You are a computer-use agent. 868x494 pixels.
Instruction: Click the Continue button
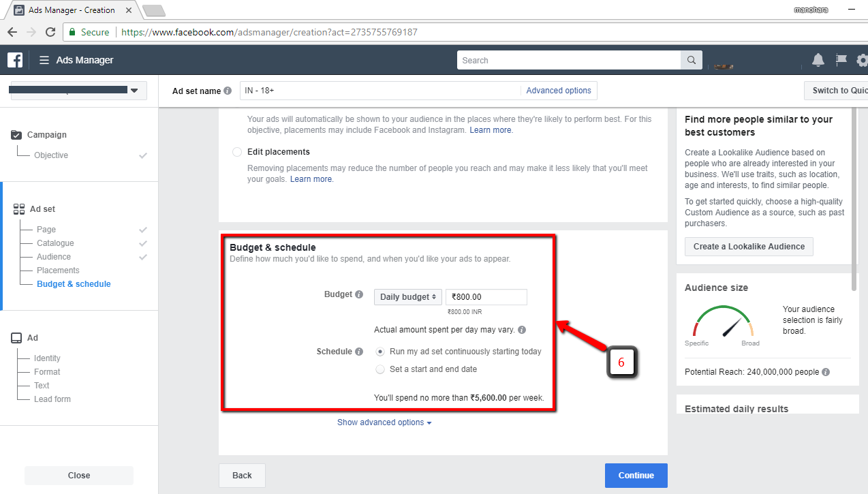(x=636, y=476)
